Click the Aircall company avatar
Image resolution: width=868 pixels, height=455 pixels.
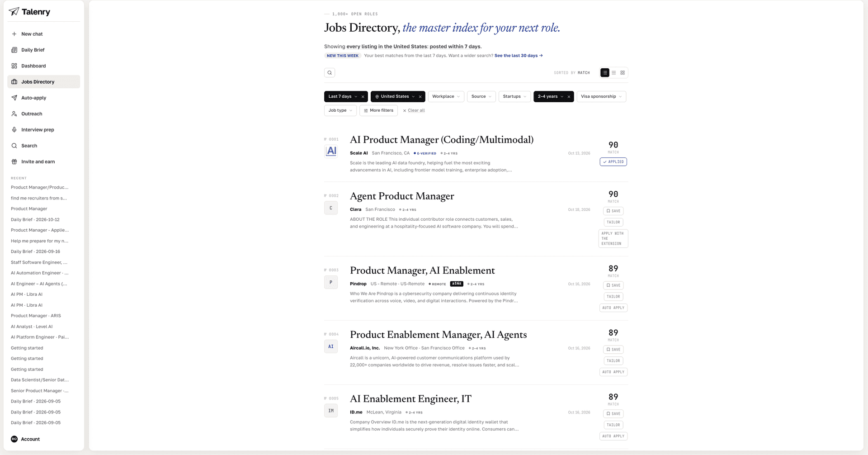pyautogui.click(x=331, y=346)
